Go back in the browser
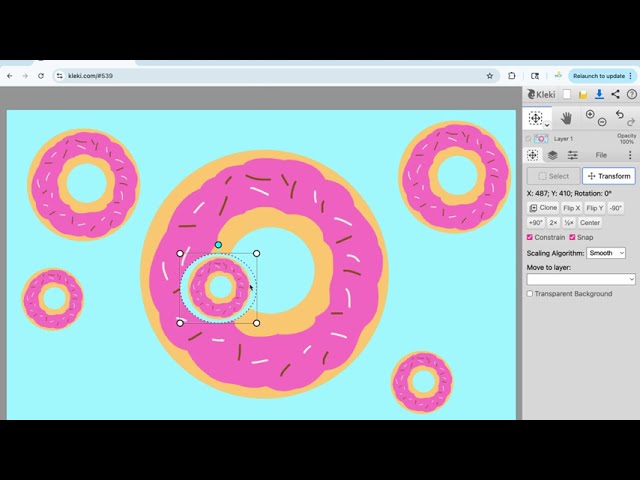 (9, 76)
